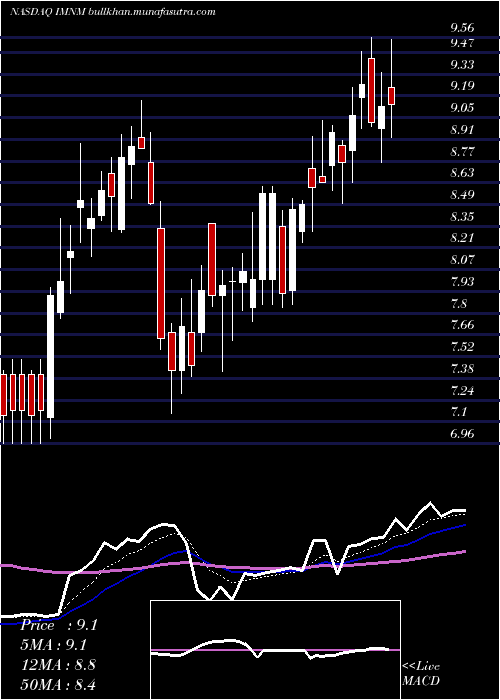
Task: Click the tall white breakout candlestick near 7.1
Action: coord(50,356)
